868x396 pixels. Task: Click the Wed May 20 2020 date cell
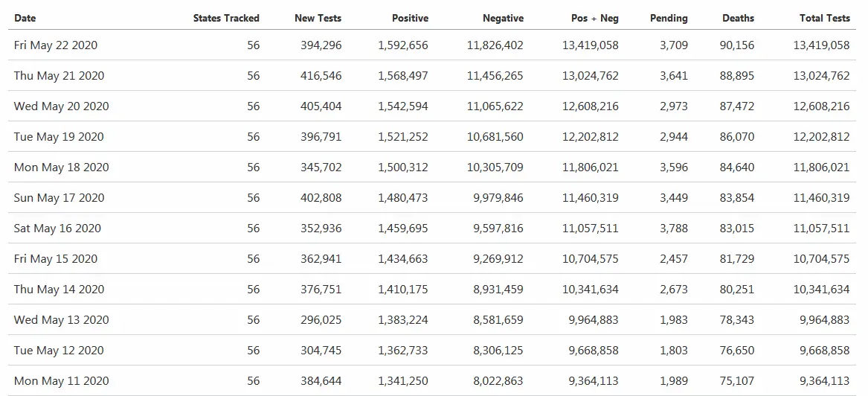coord(61,106)
